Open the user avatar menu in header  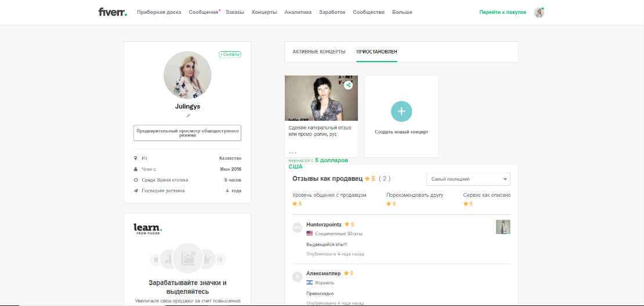point(539,12)
